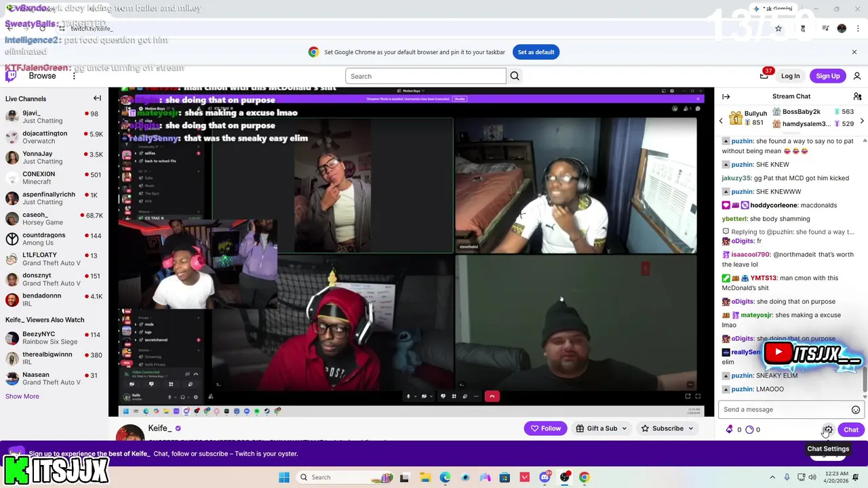Screen dimensions: 868x488
Task: Open OBS Studio taskbar icon
Action: (565, 477)
